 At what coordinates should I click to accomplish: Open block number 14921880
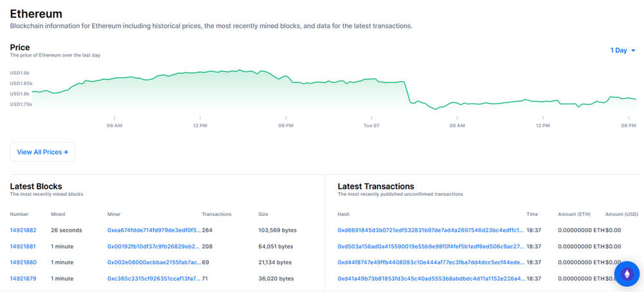(23, 262)
